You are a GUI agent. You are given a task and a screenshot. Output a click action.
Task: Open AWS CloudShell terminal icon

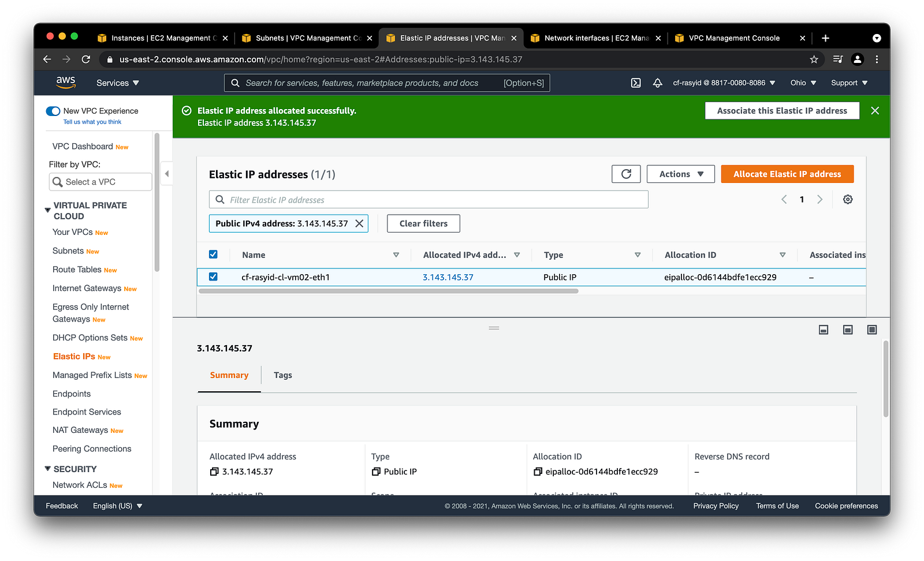636,83
